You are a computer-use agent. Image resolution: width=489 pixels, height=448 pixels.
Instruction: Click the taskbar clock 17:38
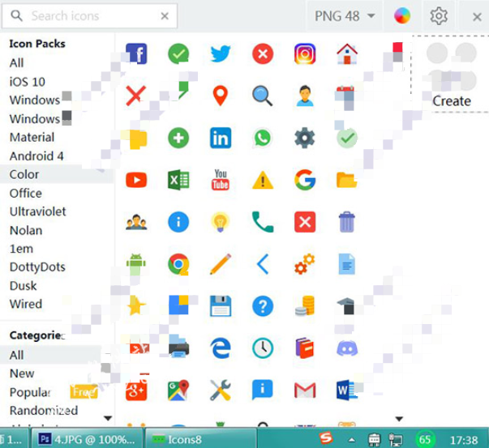point(464,440)
